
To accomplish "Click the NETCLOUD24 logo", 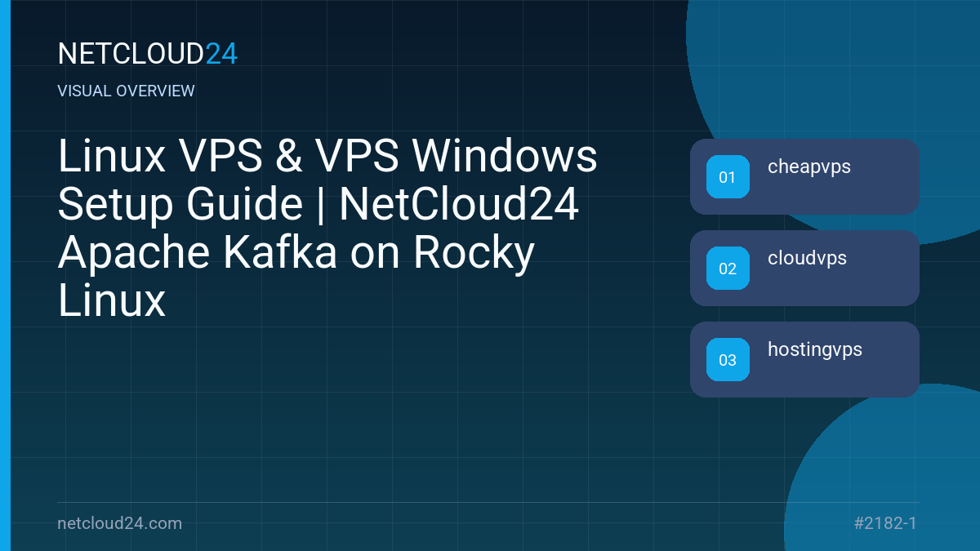I will (x=148, y=54).
